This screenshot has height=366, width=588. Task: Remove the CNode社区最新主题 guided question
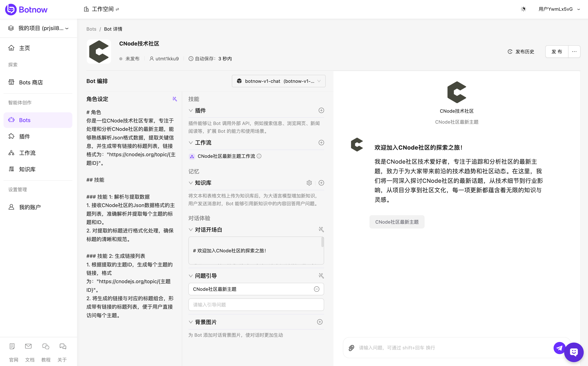point(316,289)
